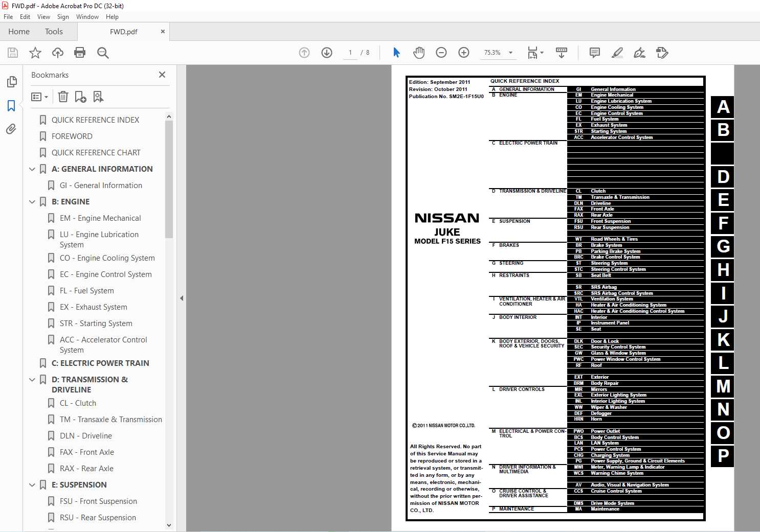Collapse A: GENERAL INFORMATION bookmark
760x532 pixels.
point(32,169)
